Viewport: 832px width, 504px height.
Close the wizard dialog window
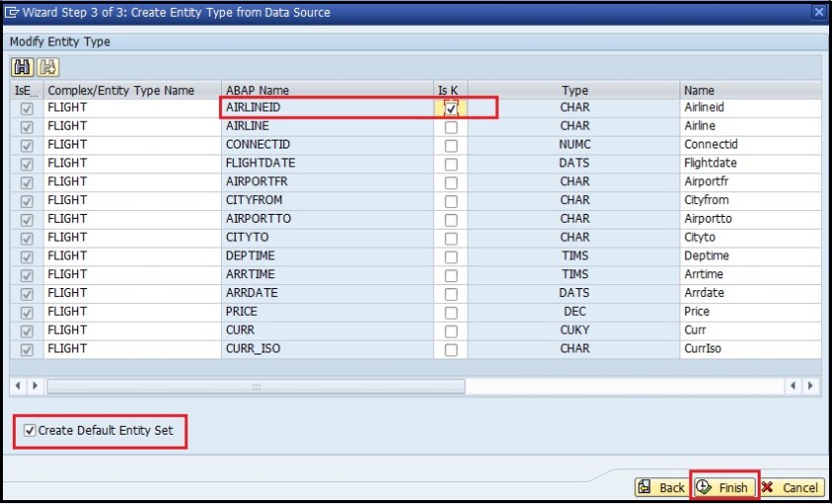(819, 13)
